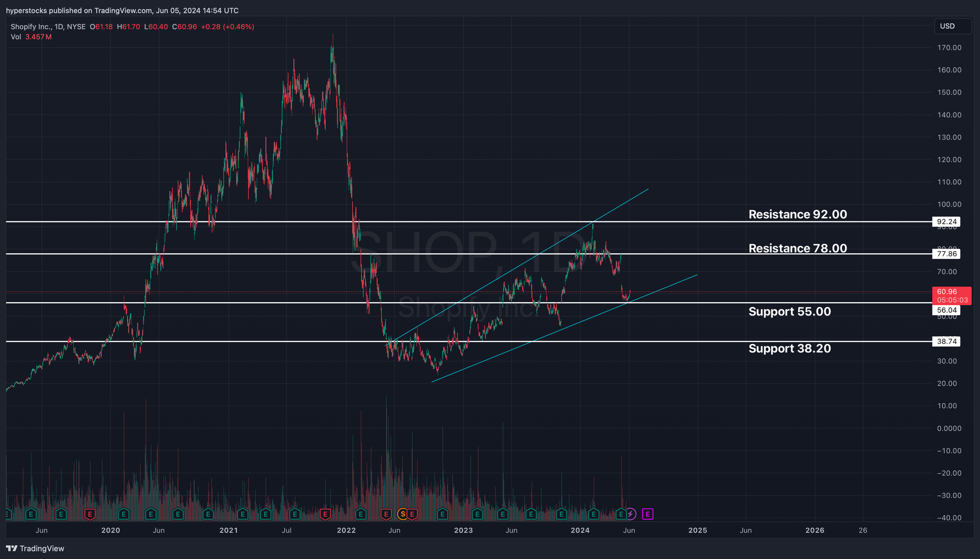Click the 38.74 price axis label
The image size is (980, 559).
[x=947, y=341]
